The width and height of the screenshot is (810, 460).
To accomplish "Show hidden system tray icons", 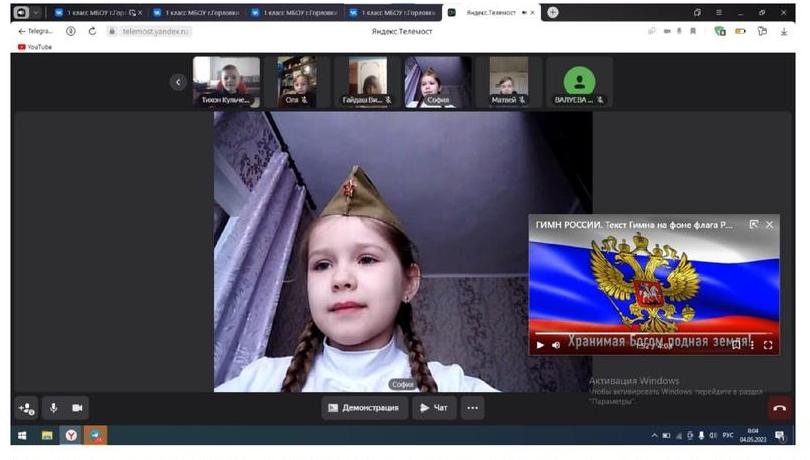I will (x=655, y=436).
